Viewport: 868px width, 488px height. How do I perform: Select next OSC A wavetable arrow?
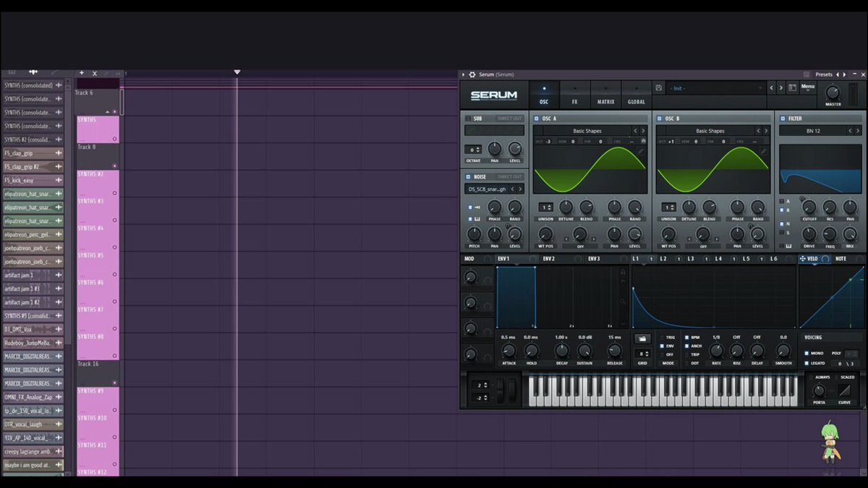click(644, 131)
